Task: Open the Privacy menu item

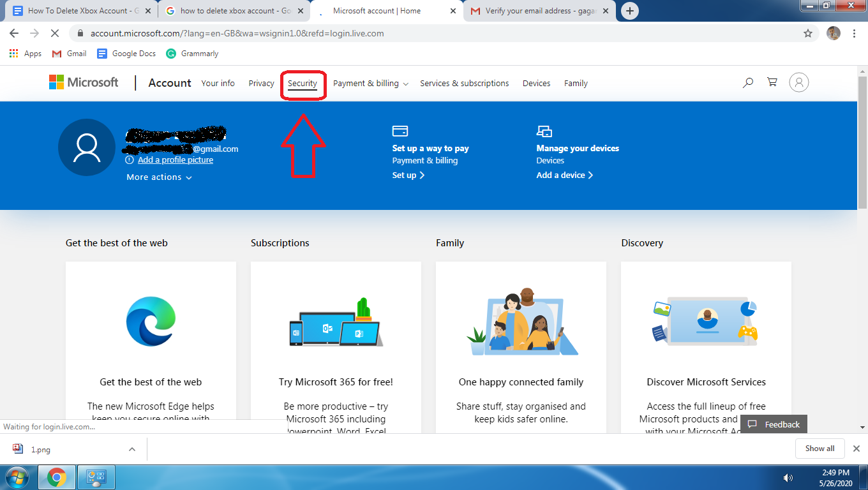Action: (x=261, y=83)
